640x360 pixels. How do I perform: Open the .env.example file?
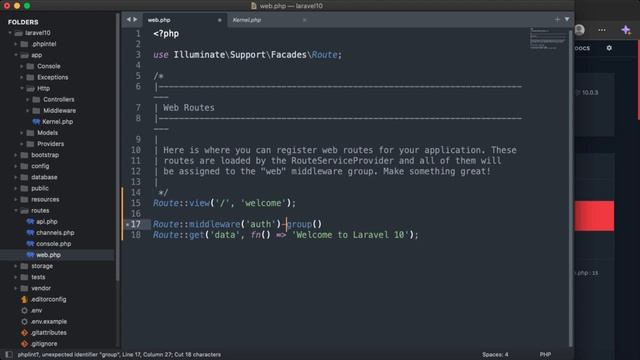[49, 322]
